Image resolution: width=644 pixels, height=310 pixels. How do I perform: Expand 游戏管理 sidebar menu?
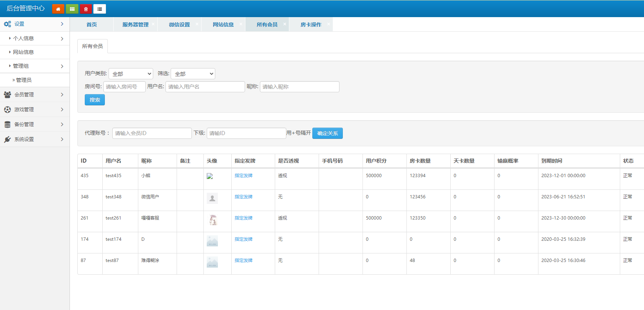click(x=35, y=109)
